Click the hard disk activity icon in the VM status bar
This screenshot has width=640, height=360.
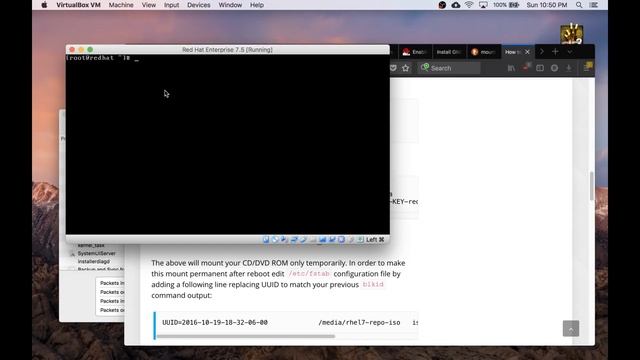pyautogui.click(x=266, y=240)
